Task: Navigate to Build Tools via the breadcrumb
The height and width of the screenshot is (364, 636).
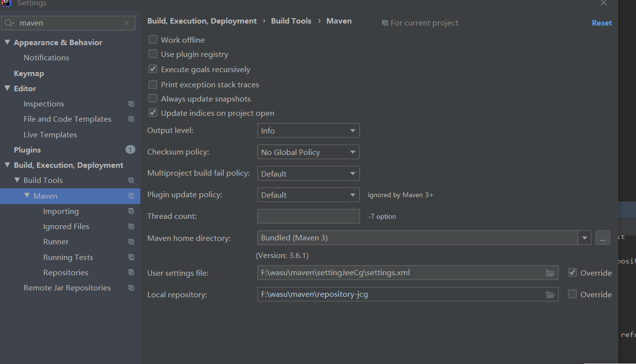Action: coord(291,21)
